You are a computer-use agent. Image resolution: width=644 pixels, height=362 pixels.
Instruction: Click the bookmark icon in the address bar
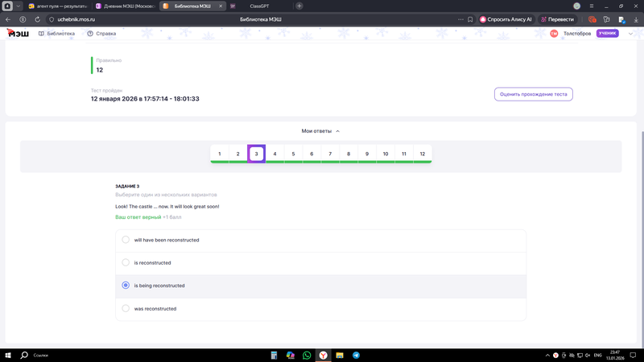(470, 19)
